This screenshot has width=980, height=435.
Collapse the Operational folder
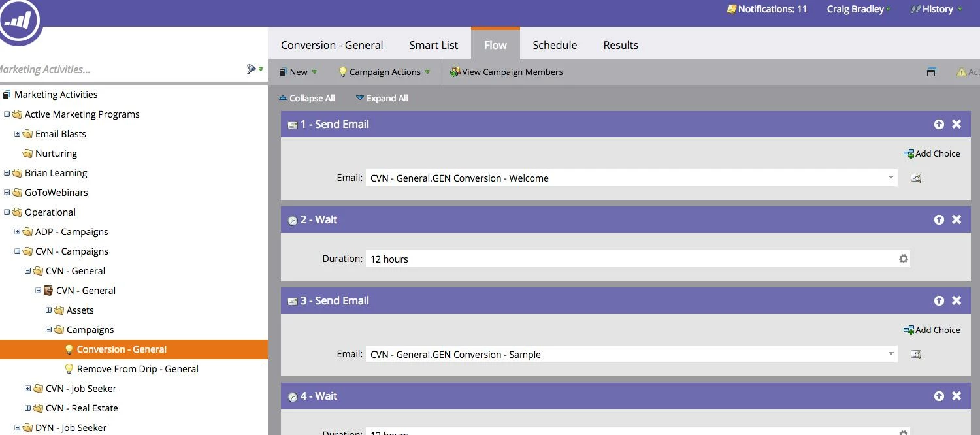(7, 212)
